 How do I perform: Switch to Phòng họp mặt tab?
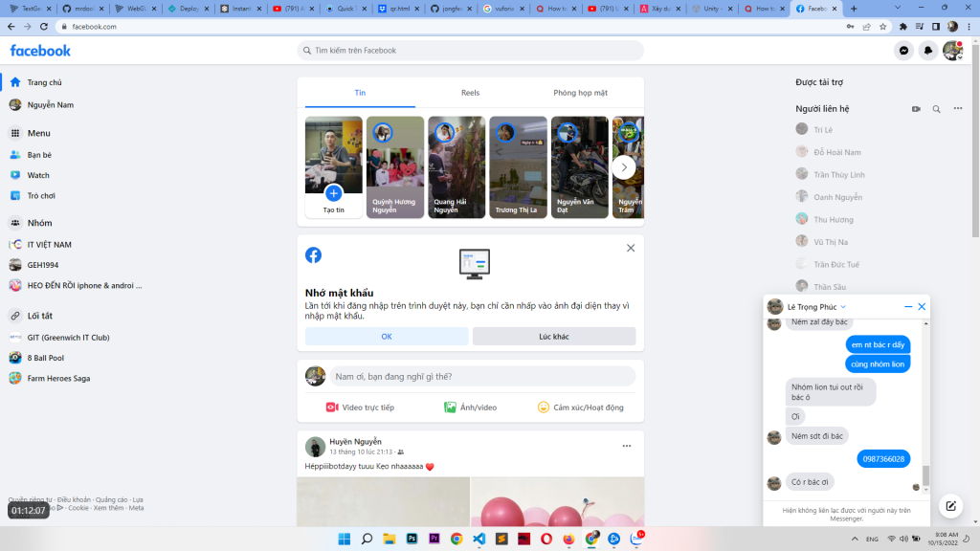[580, 93]
